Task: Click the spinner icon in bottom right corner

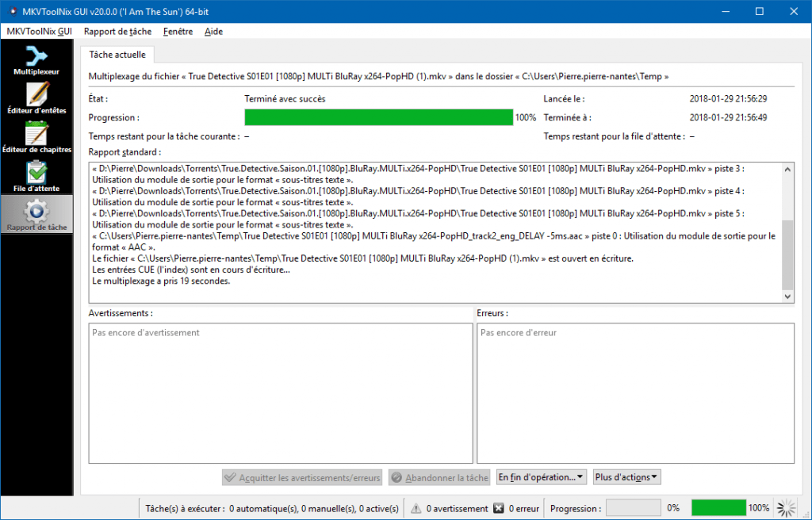Action: tap(787, 508)
